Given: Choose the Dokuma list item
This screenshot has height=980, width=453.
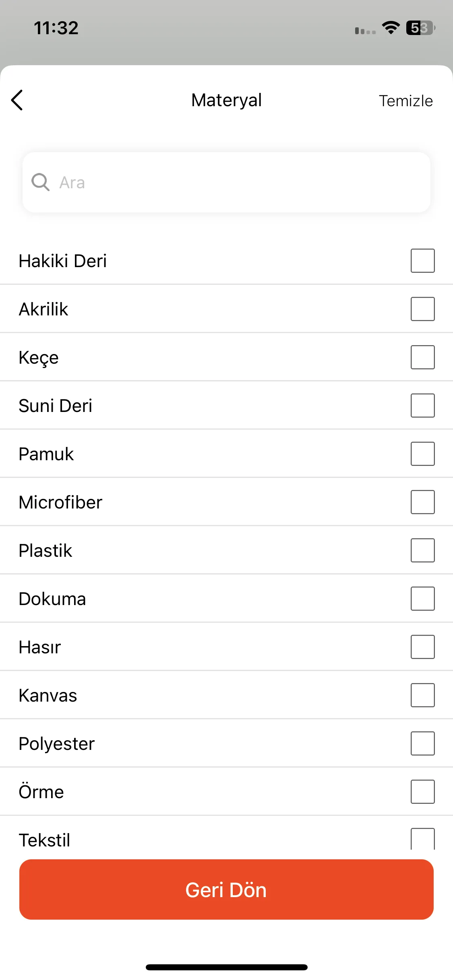Looking at the screenshot, I should click(x=226, y=599).
